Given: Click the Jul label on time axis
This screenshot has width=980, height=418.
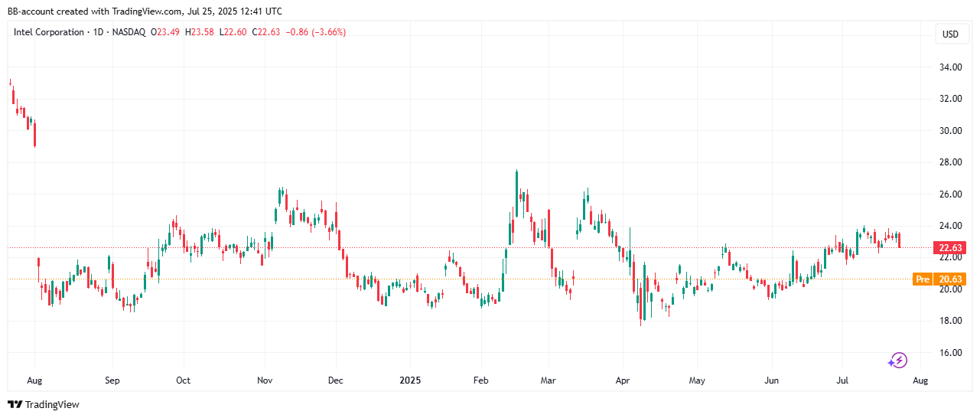Looking at the screenshot, I should tap(842, 380).
